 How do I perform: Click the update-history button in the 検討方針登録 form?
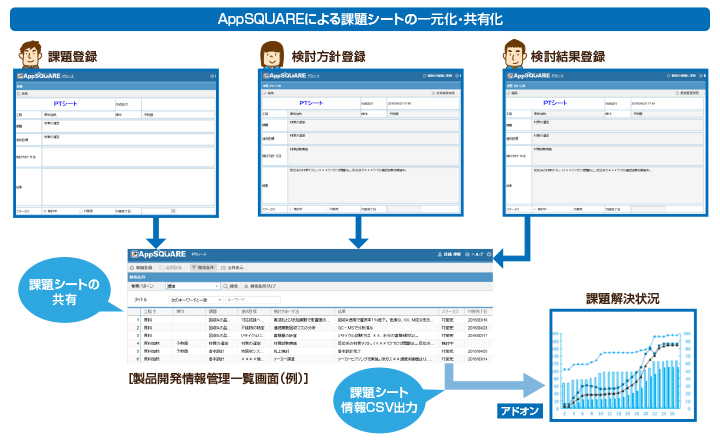pos(444,93)
